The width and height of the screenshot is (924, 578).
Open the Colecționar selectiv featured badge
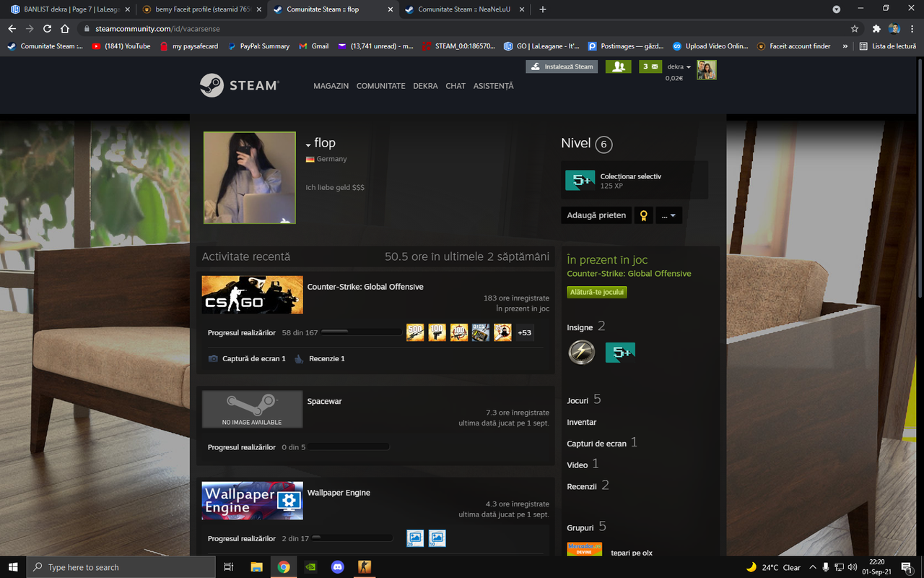click(x=635, y=180)
